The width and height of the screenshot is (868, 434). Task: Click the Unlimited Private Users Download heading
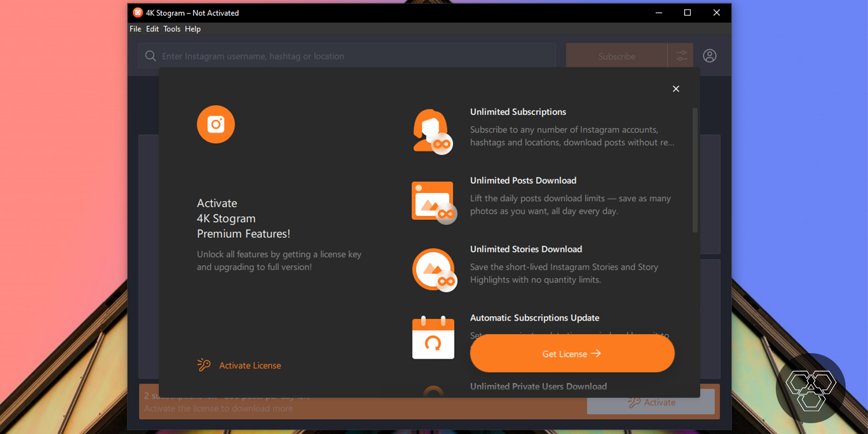point(539,386)
